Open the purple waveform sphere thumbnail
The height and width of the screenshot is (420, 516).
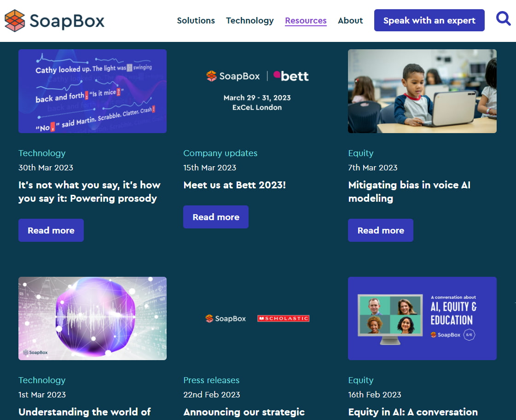[93, 318]
